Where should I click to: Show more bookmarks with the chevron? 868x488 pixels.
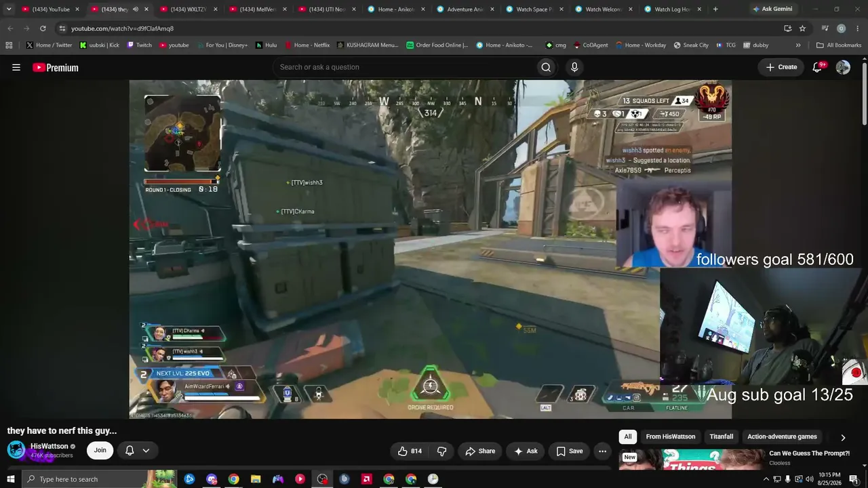(x=798, y=45)
